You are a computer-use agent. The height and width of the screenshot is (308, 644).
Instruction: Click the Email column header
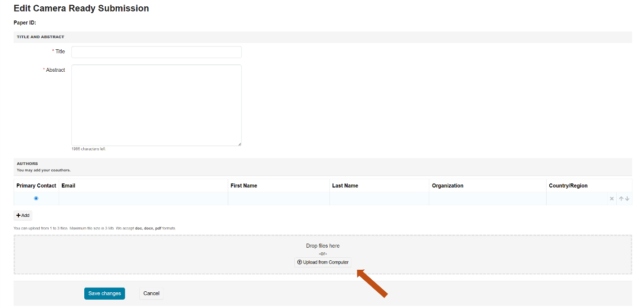[x=69, y=185]
